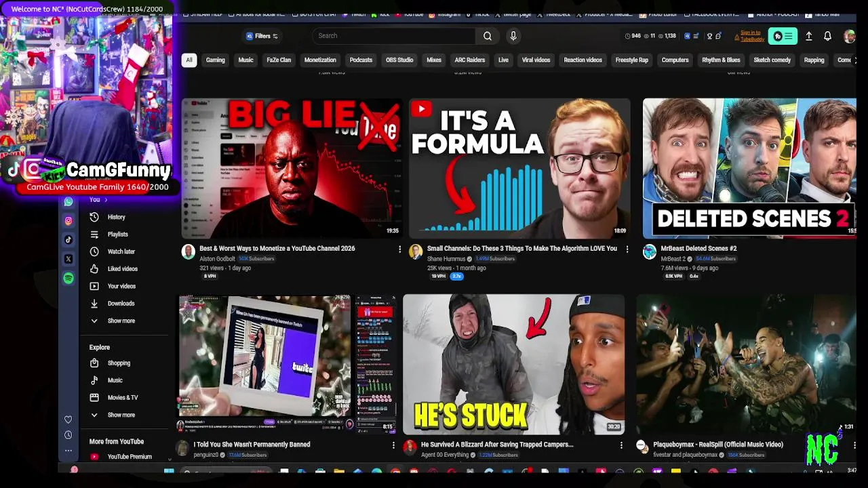This screenshot has width=868, height=488.
Task: Click Sign in to TubeBuddy link
Action: click(751, 36)
